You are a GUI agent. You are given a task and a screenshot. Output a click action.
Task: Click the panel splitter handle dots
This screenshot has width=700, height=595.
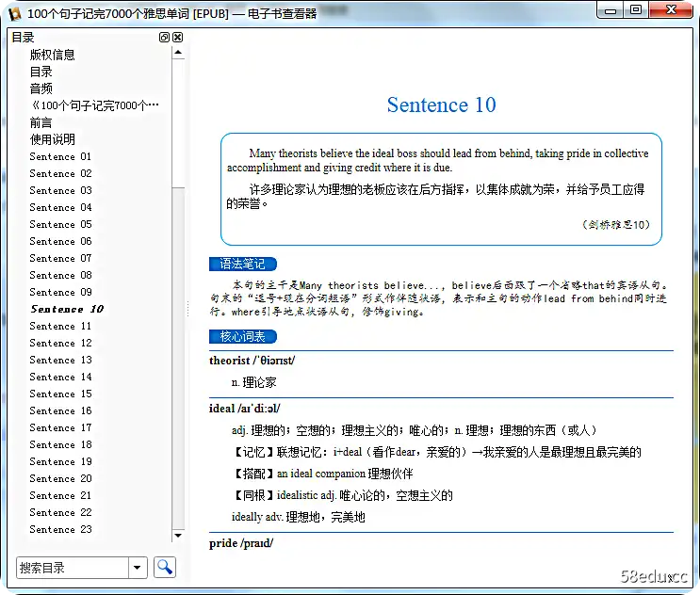point(187,309)
